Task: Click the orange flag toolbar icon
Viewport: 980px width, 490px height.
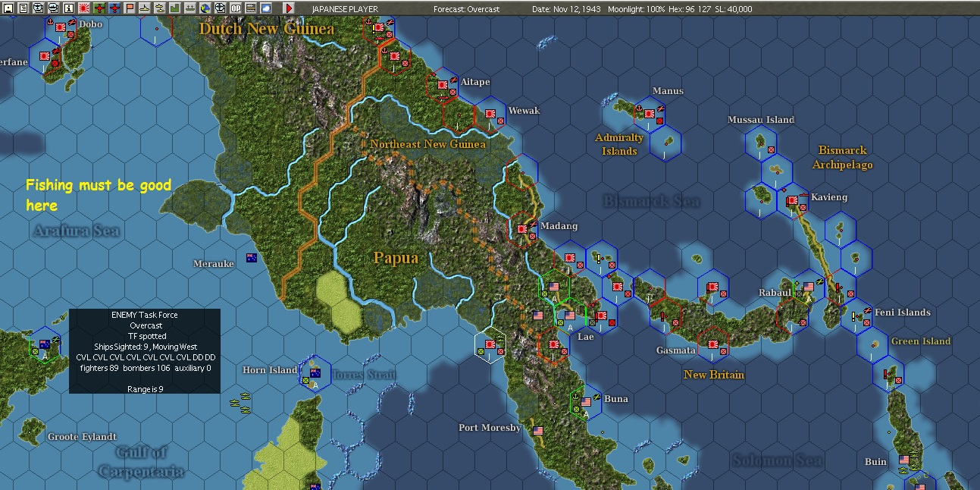Action: click(x=130, y=8)
